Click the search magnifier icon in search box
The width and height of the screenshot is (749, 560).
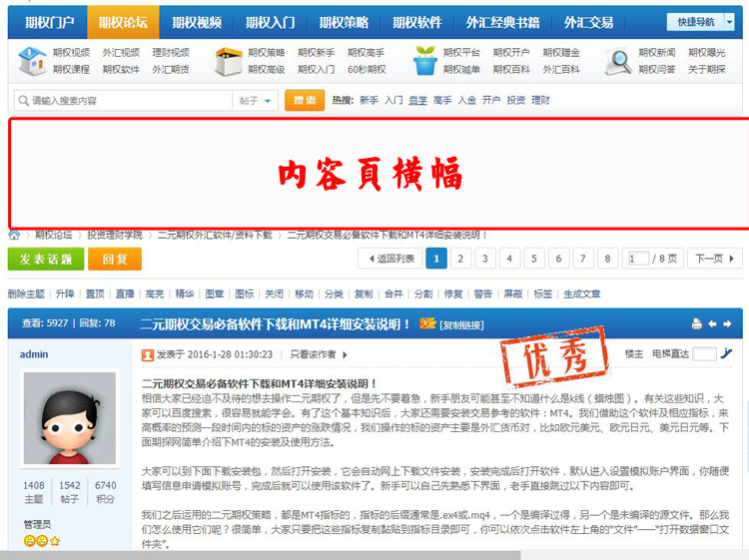(23, 101)
